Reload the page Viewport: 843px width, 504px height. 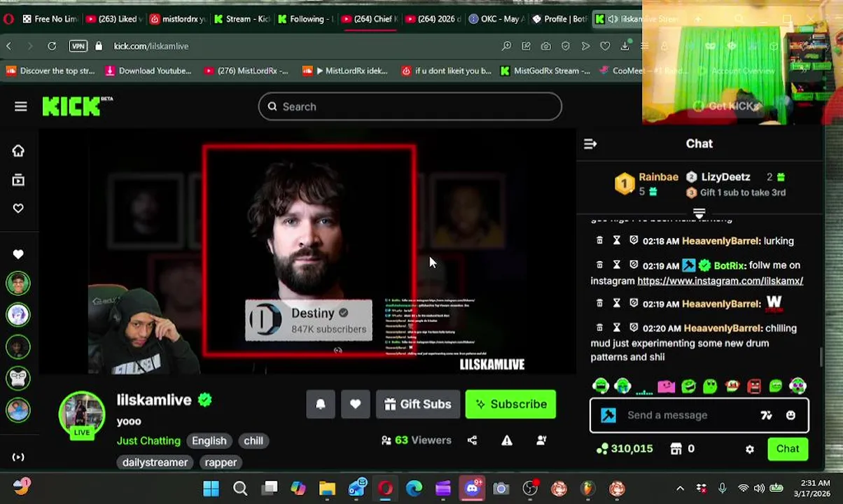click(52, 46)
